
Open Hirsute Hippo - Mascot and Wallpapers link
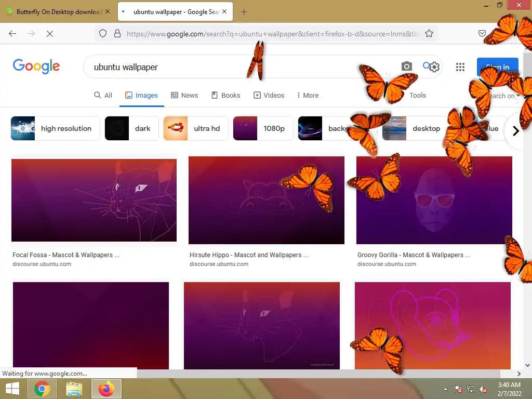(249, 255)
